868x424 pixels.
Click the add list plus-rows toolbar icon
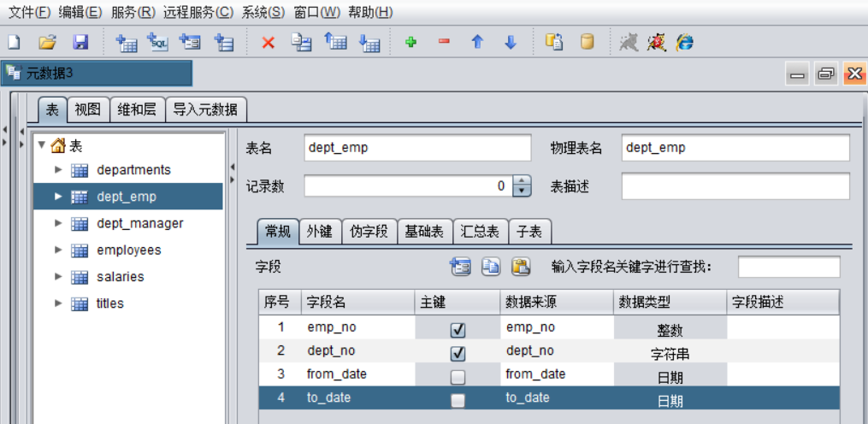[224, 43]
